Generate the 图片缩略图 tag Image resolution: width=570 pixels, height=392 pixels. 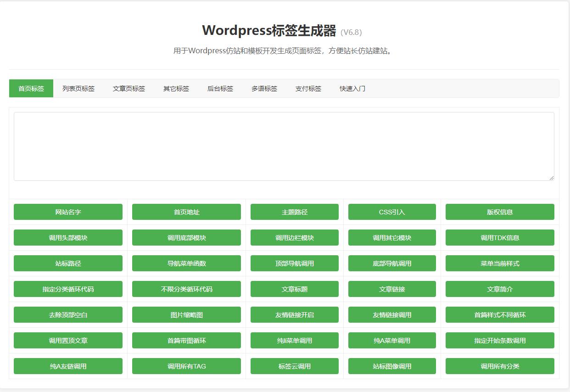186,314
